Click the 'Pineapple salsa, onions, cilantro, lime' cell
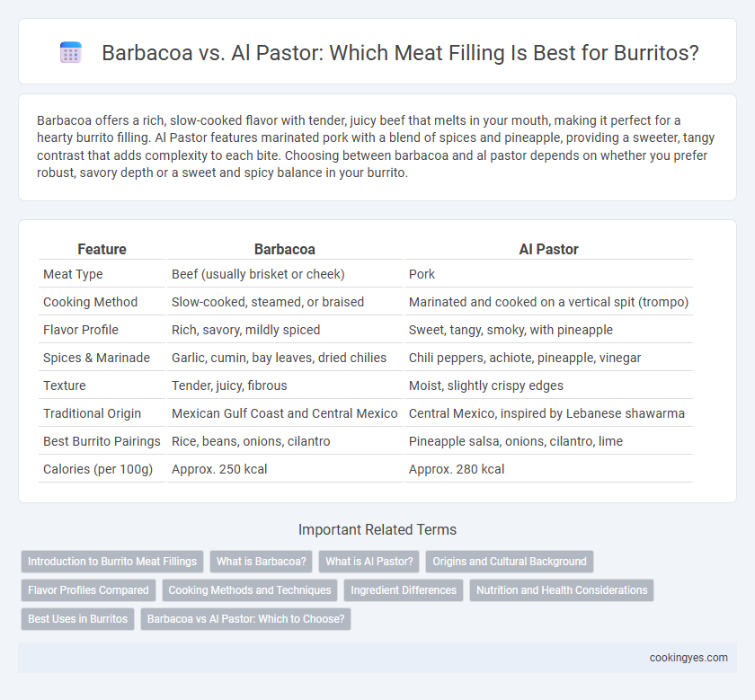Viewport: 755px width, 700px height. coord(548,441)
